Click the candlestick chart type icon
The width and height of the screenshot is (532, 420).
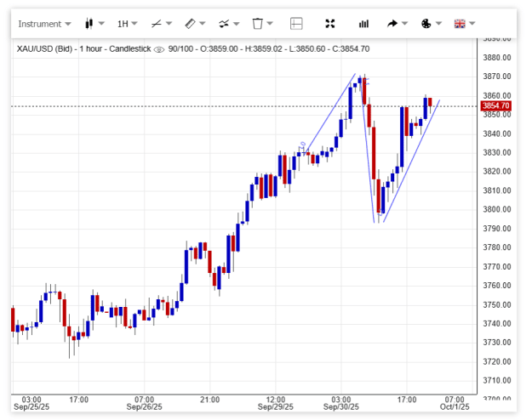pos(89,24)
